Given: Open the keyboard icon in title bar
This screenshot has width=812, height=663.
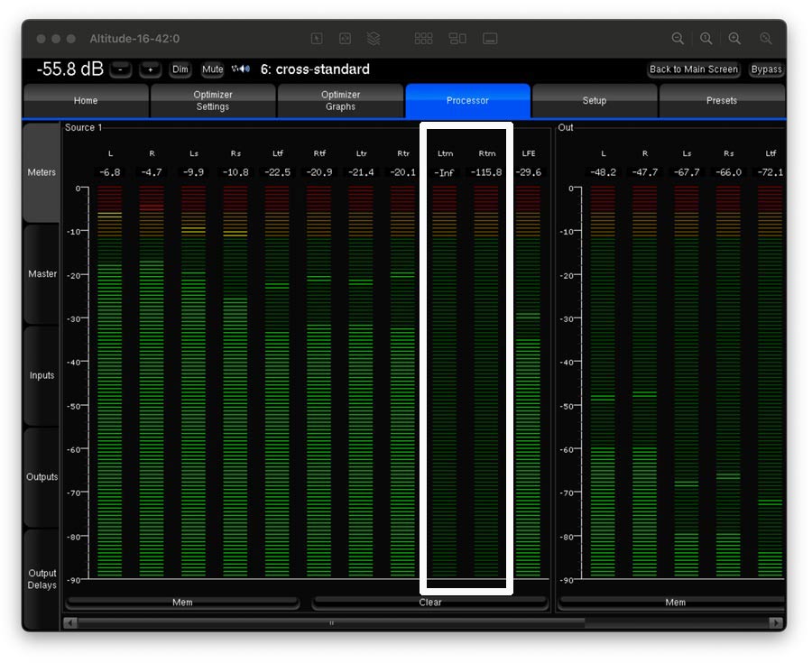Looking at the screenshot, I should click(x=490, y=38).
